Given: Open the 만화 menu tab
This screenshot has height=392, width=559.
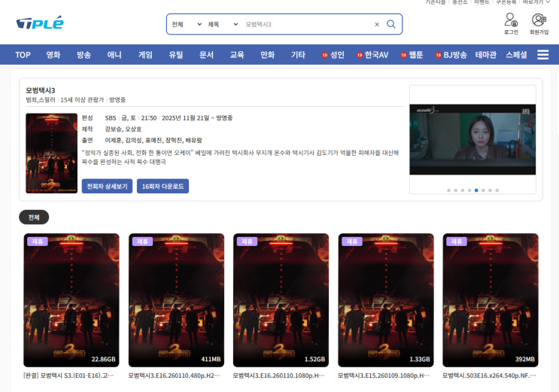Looking at the screenshot, I should [267, 55].
